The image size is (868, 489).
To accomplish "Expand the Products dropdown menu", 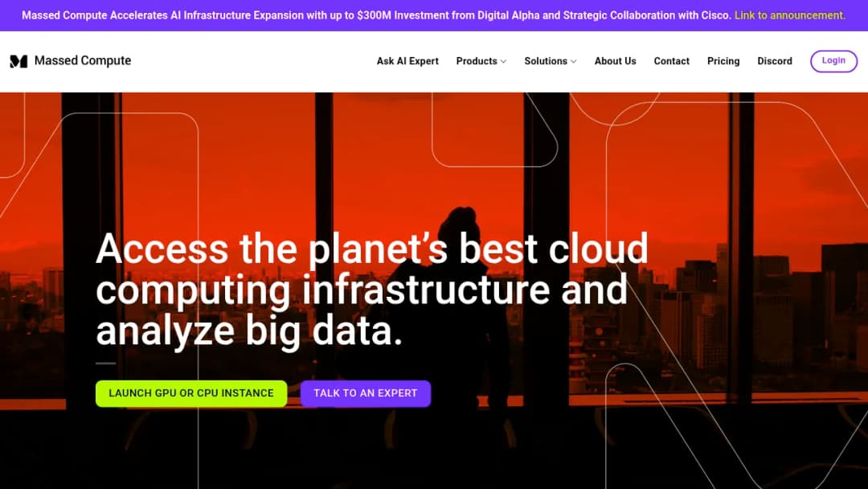I will (x=481, y=61).
